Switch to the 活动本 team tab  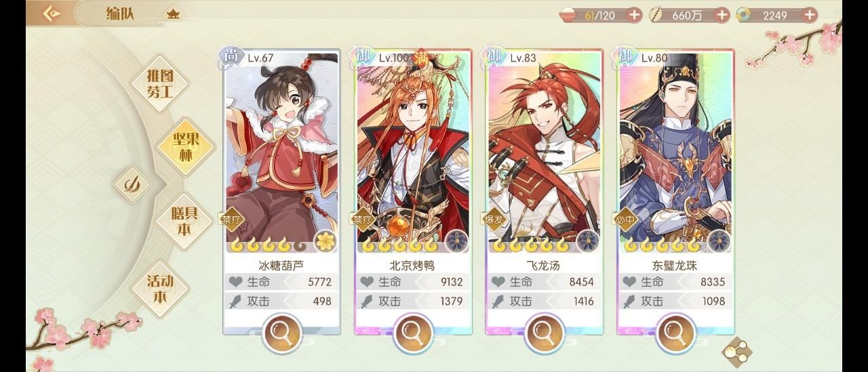pyautogui.click(x=159, y=289)
